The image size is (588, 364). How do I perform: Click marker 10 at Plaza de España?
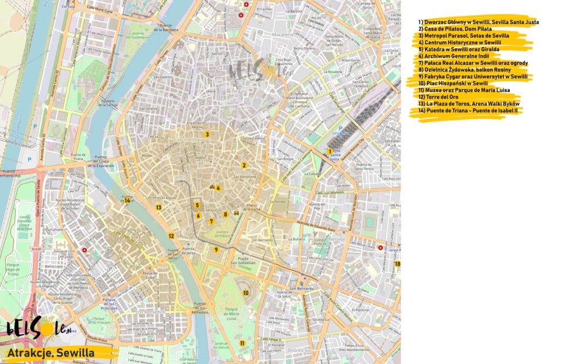245,293
